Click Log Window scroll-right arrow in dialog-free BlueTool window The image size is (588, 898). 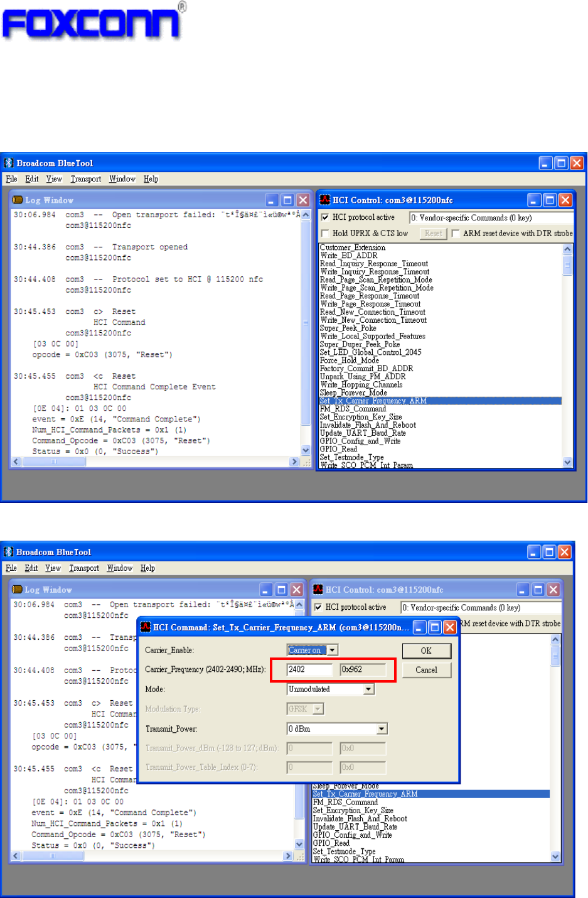coord(294,462)
